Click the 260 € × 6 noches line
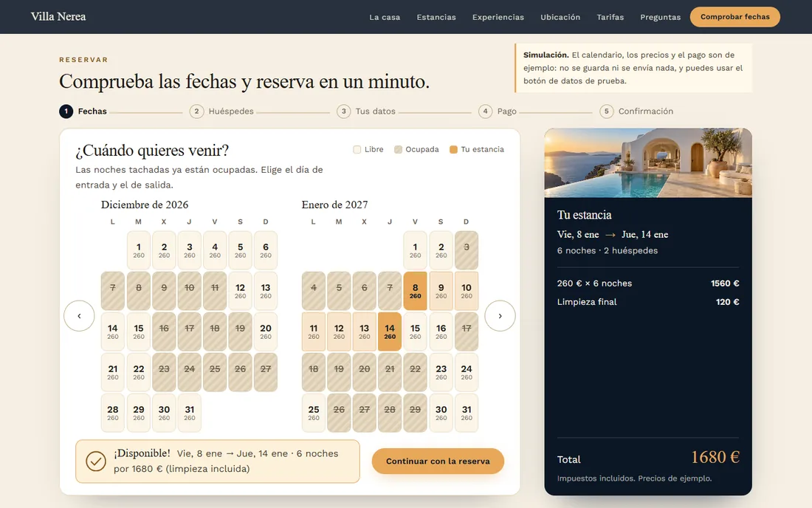The height and width of the screenshot is (508, 812). 648,284
